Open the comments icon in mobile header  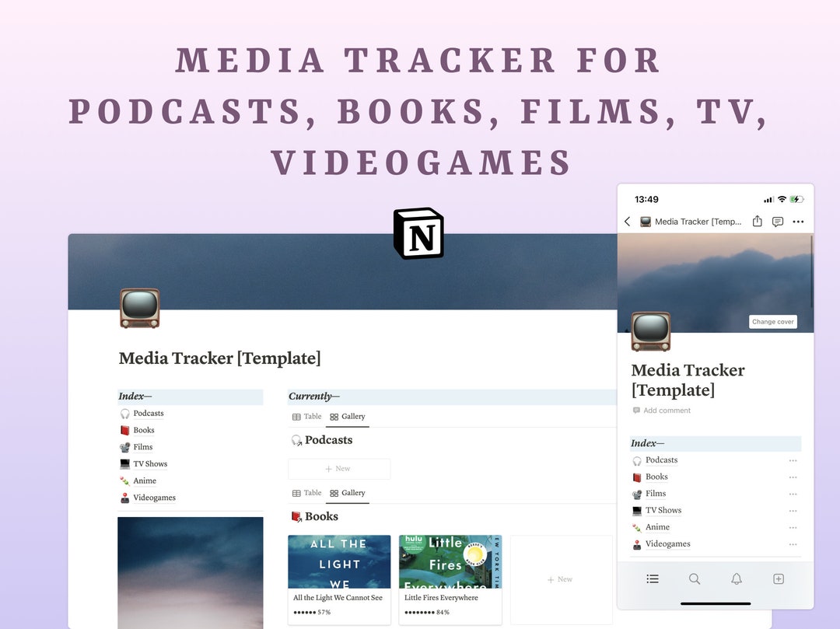778,222
